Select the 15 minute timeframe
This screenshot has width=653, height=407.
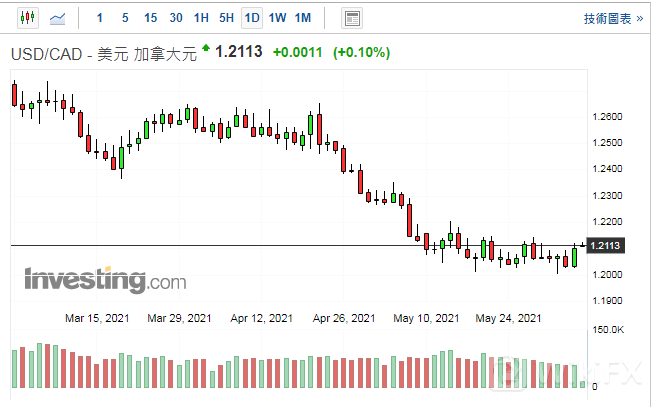(150, 17)
